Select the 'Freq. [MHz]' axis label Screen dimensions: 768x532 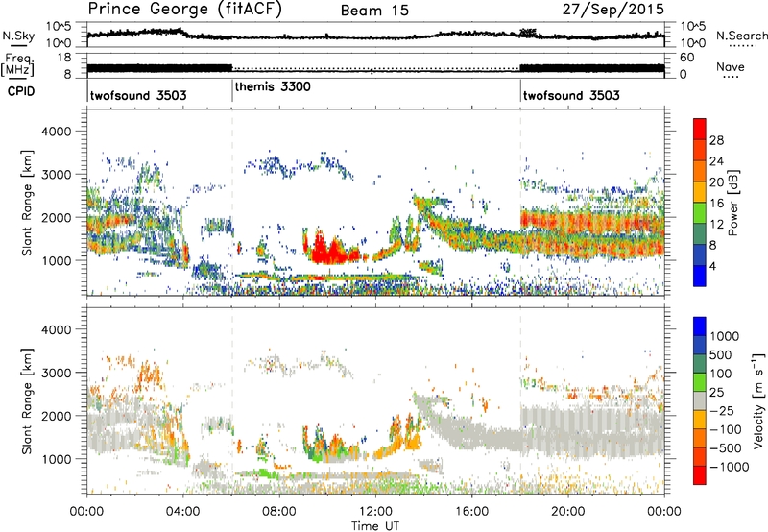[18, 65]
